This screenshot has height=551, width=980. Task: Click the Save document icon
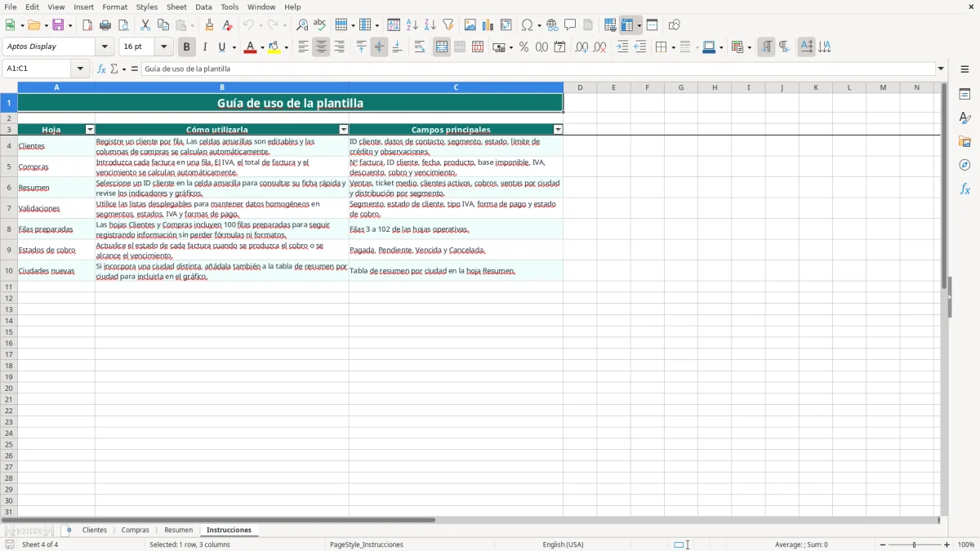[58, 25]
